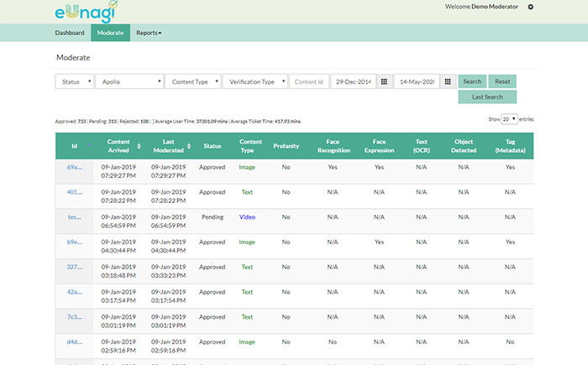Click the Search button
Screen dimensions: 588x365
point(472,81)
